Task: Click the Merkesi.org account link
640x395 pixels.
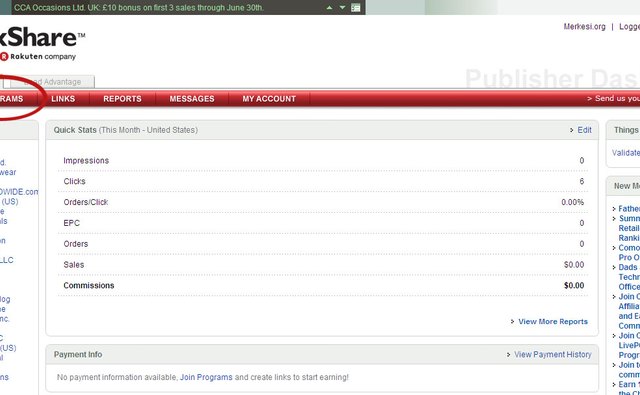Action: (584, 27)
